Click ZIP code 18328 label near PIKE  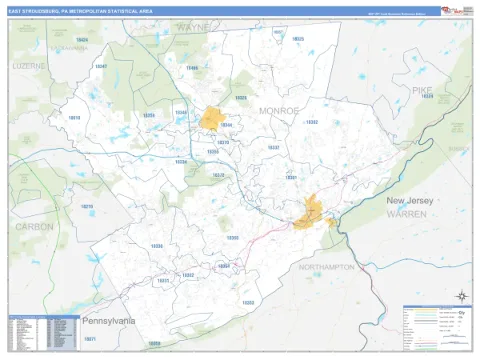pos(427,96)
